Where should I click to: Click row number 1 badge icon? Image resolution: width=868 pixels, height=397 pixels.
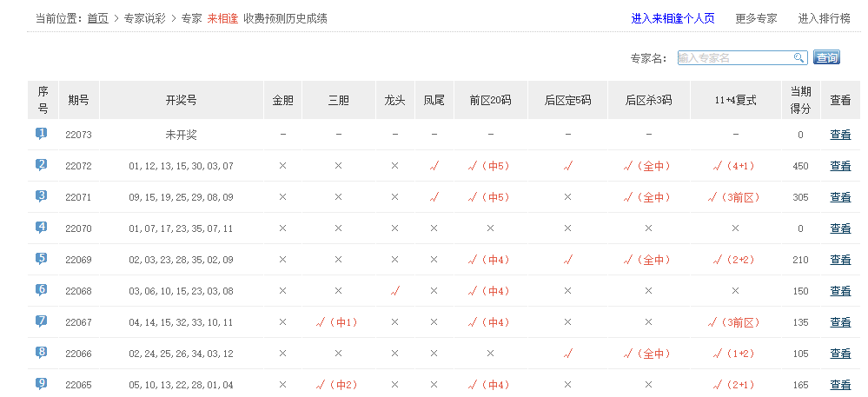42,134
